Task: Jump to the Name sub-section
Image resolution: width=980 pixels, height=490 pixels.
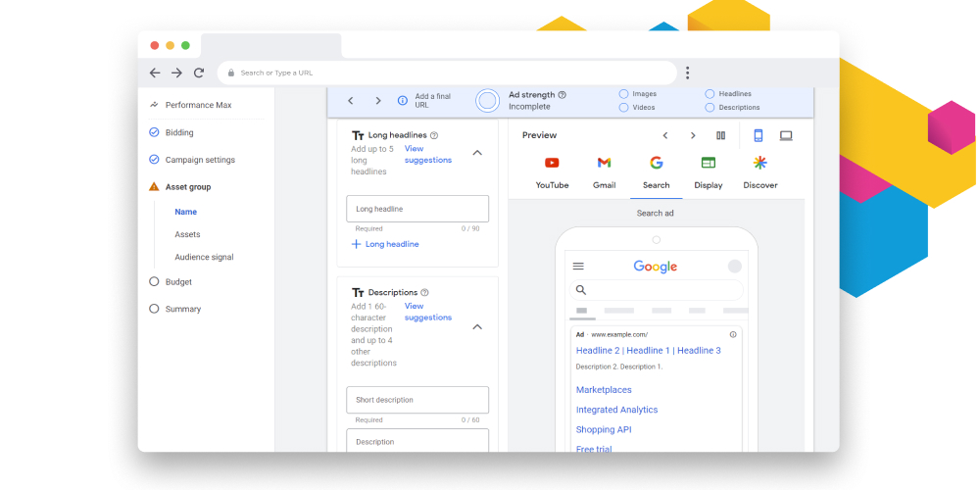Action: click(185, 212)
